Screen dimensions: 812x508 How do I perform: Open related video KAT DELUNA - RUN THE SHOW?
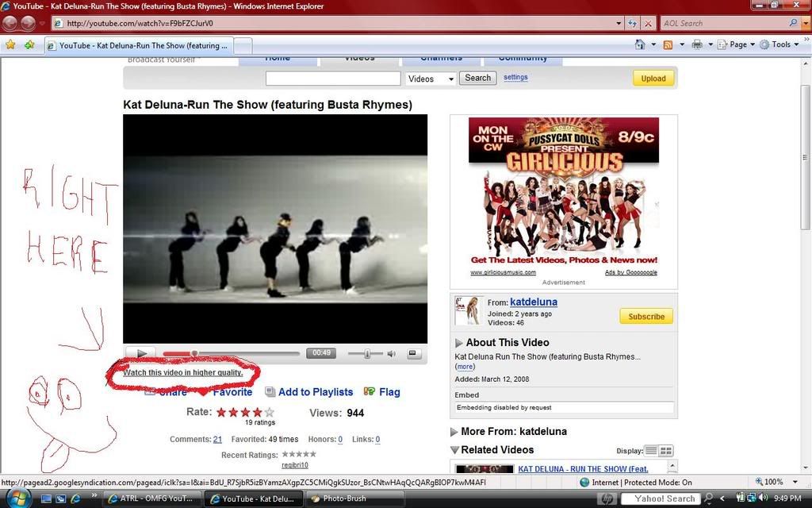tap(583, 468)
